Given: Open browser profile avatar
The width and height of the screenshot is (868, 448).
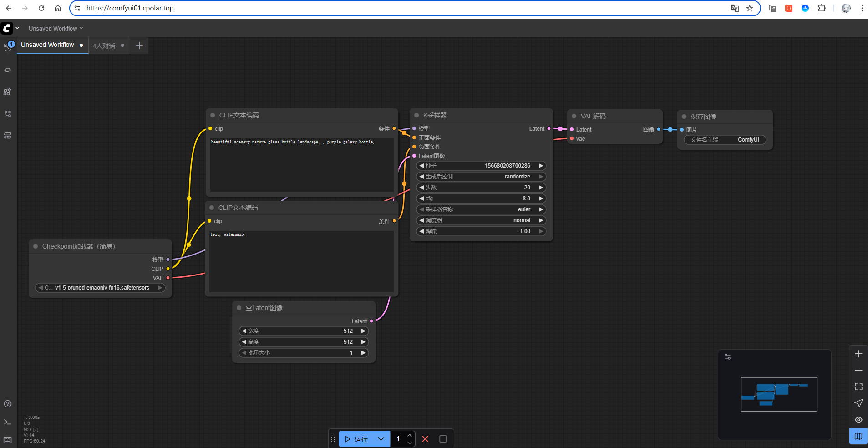Looking at the screenshot, I should click(846, 8).
